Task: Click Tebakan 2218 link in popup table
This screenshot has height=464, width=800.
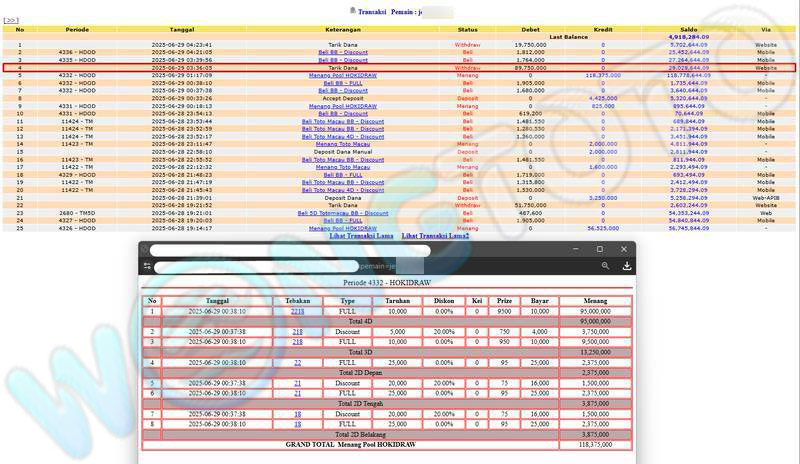Action: tap(297, 311)
